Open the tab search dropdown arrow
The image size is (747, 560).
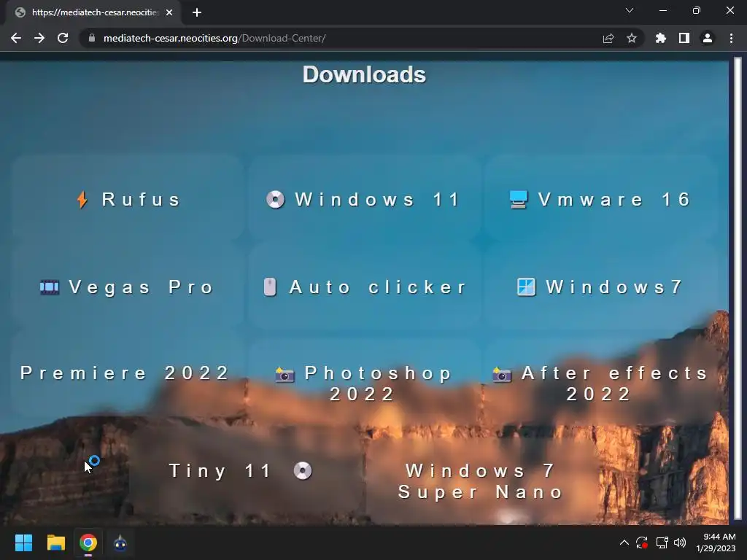coord(630,10)
